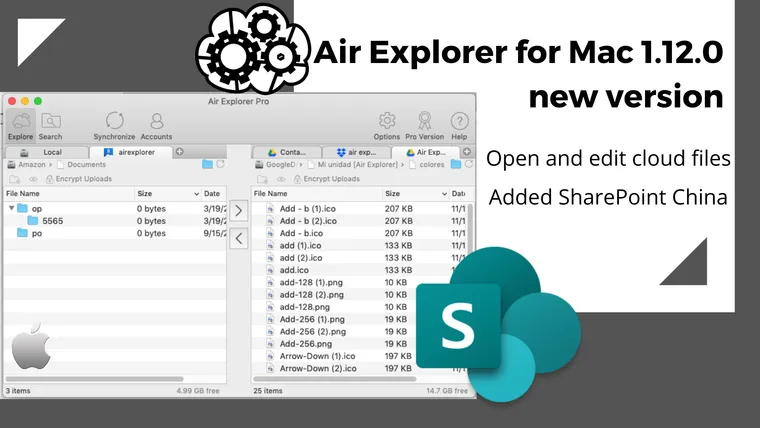The width and height of the screenshot is (760, 428).
Task: Click folder icon of po
Action: 22,233
